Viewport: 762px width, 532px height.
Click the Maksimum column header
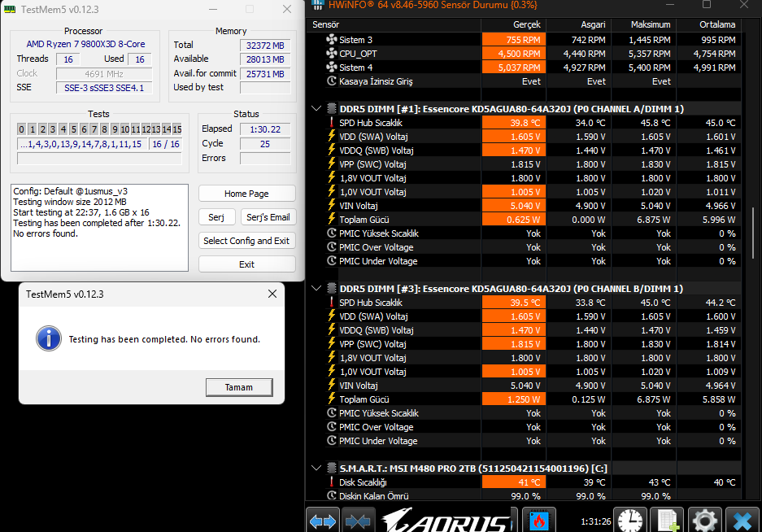[x=643, y=24]
